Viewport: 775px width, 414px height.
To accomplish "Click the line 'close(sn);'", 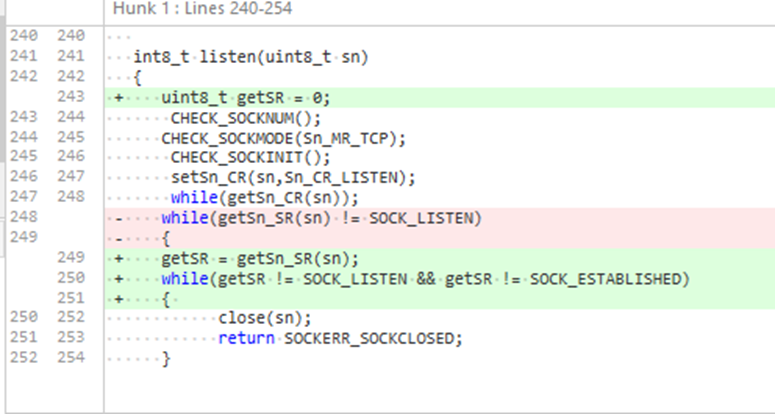I will pos(265,319).
